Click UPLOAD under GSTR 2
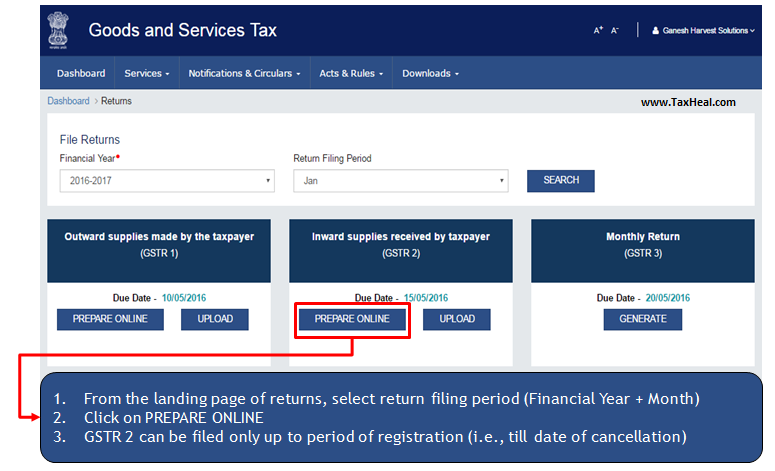The height and width of the screenshot is (471, 775). (457, 319)
